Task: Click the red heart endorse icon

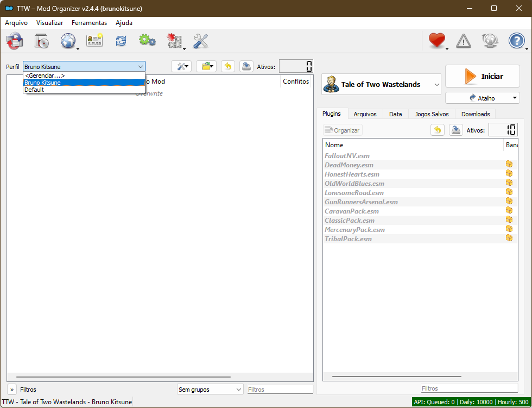Action: pyautogui.click(x=437, y=40)
